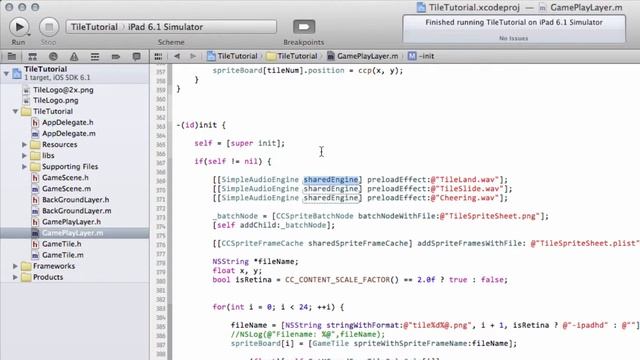Open BackGroundLayer.m file
640x360 pixels.
pos(77,211)
